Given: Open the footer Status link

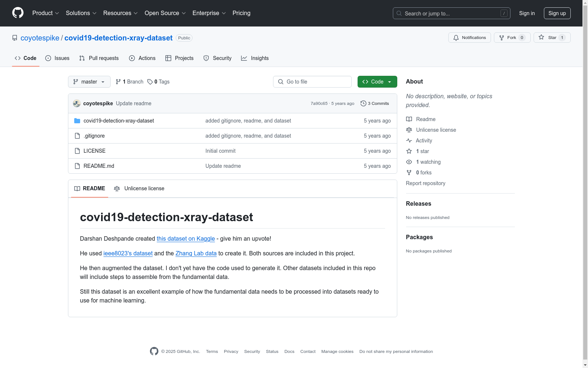Looking at the screenshot, I should [272, 351].
